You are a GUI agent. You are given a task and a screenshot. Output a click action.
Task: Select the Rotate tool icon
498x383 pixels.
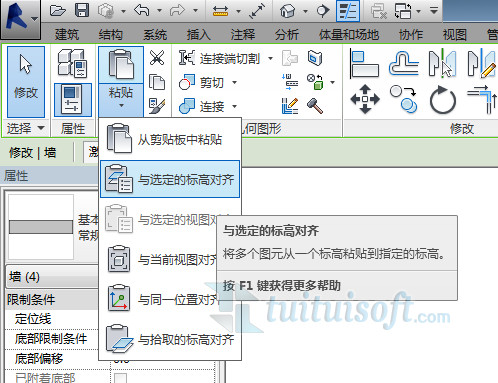pyautogui.click(x=443, y=99)
